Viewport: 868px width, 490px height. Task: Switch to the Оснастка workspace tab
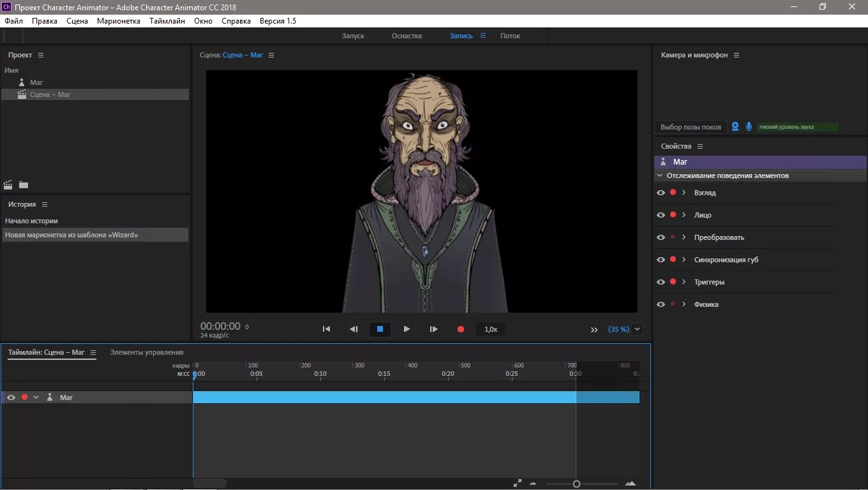407,36
